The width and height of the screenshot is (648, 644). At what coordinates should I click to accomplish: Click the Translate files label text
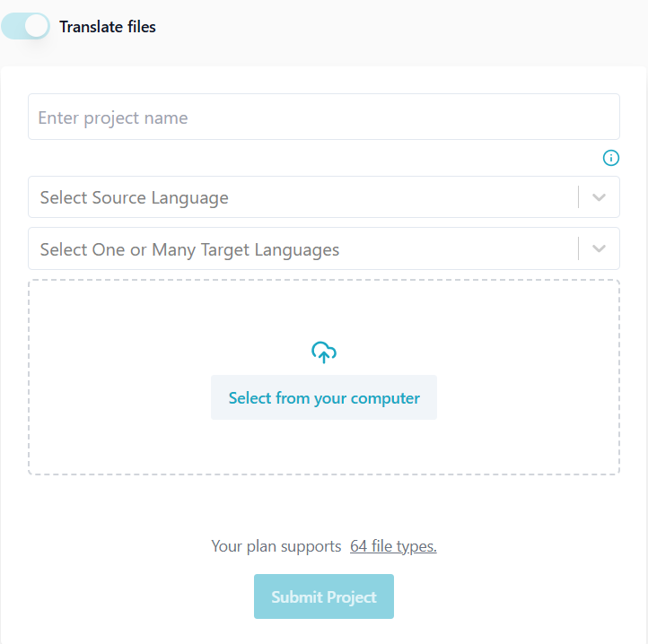108,27
